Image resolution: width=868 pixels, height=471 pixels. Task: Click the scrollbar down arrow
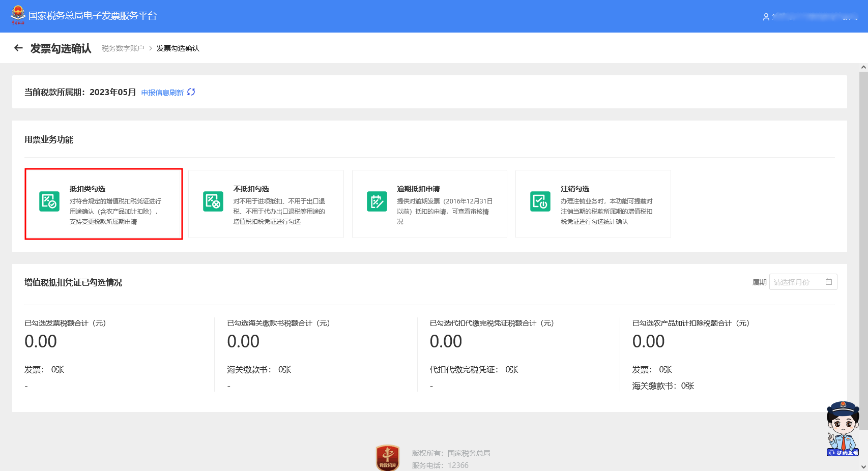(x=863, y=466)
